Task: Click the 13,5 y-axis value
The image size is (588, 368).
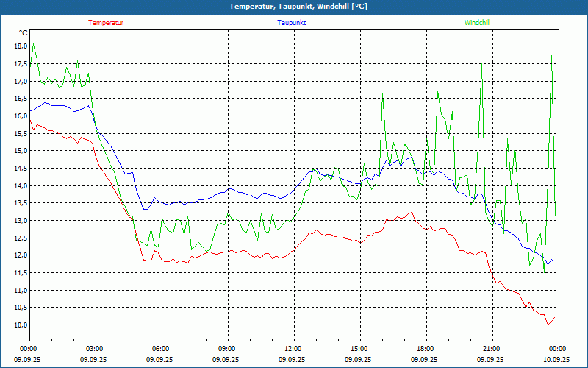Action: (21, 203)
